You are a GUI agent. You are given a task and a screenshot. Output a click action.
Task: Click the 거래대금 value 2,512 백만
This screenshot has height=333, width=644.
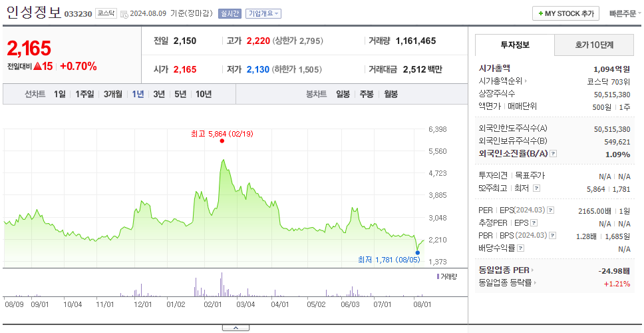click(422, 69)
